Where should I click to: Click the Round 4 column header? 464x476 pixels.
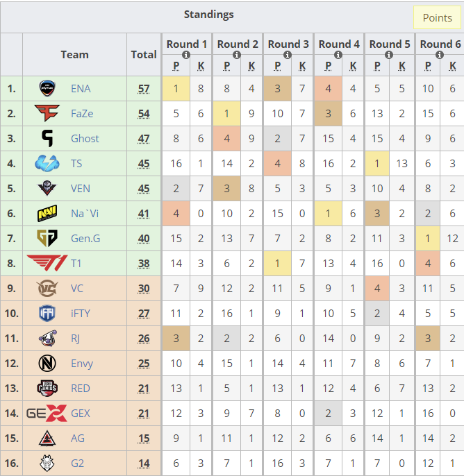click(339, 44)
